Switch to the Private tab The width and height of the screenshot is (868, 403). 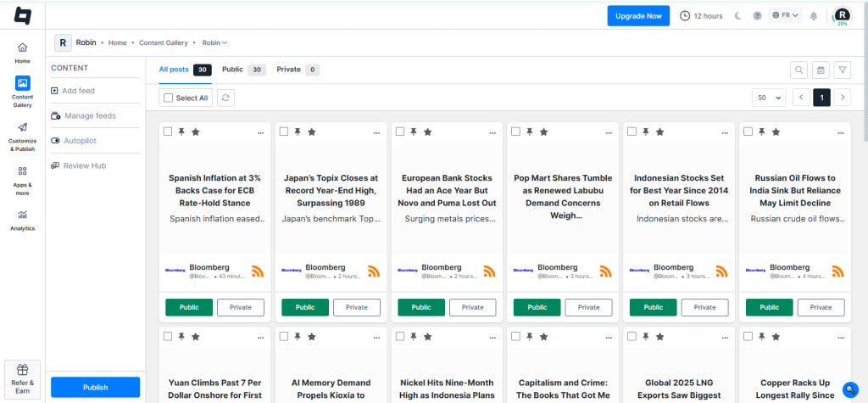tap(297, 70)
